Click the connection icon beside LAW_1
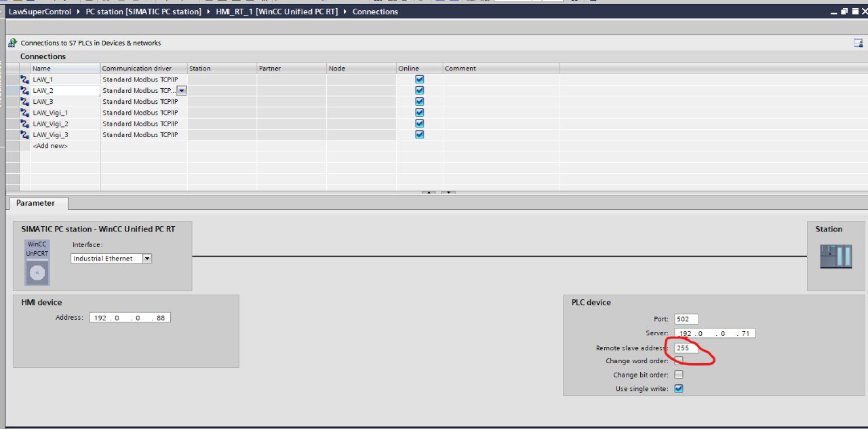868x429 pixels. (24, 79)
